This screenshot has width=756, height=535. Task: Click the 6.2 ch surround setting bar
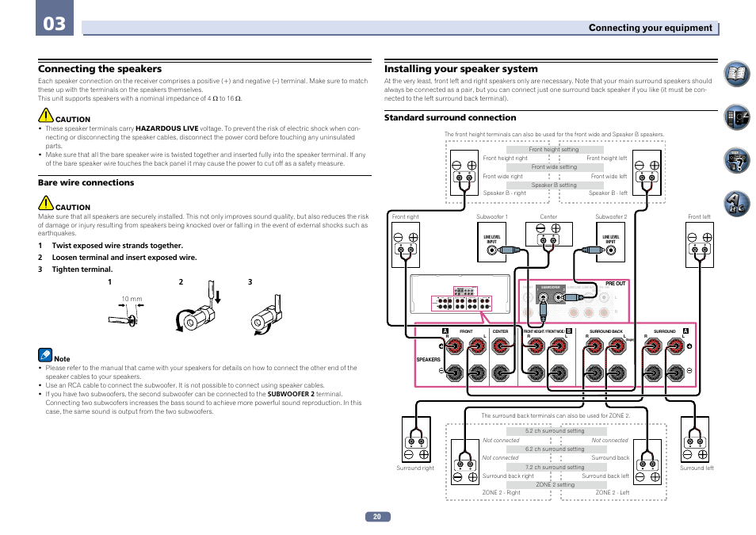pos(556,449)
